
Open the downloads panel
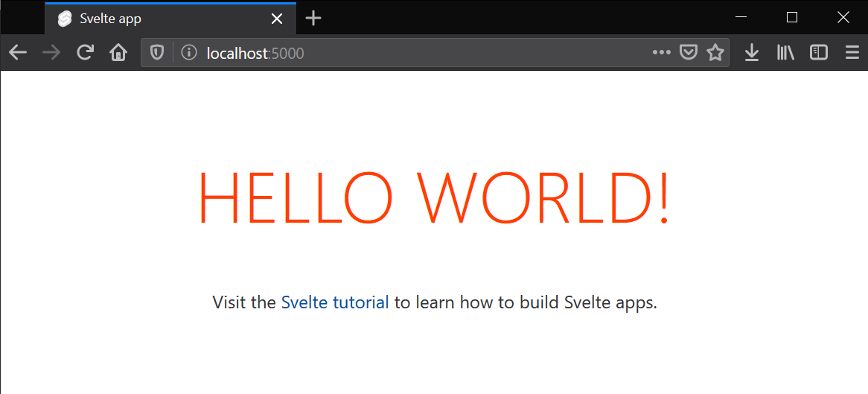point(752,52)
